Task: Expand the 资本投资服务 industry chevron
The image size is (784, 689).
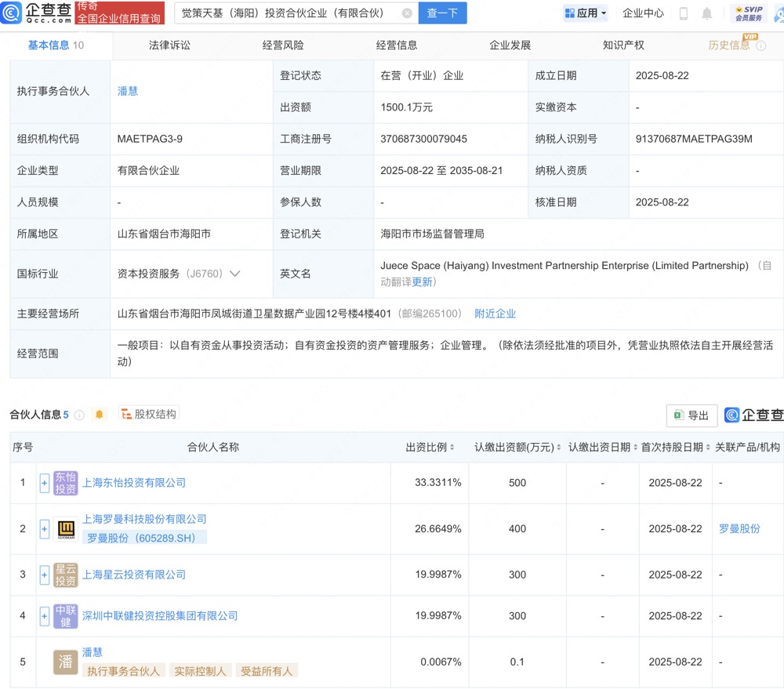Action: click(234, 274)
